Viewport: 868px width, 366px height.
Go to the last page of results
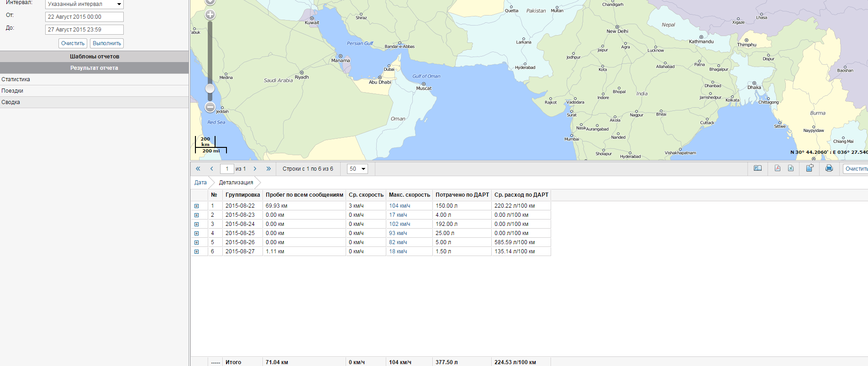[x=268, y=169]
